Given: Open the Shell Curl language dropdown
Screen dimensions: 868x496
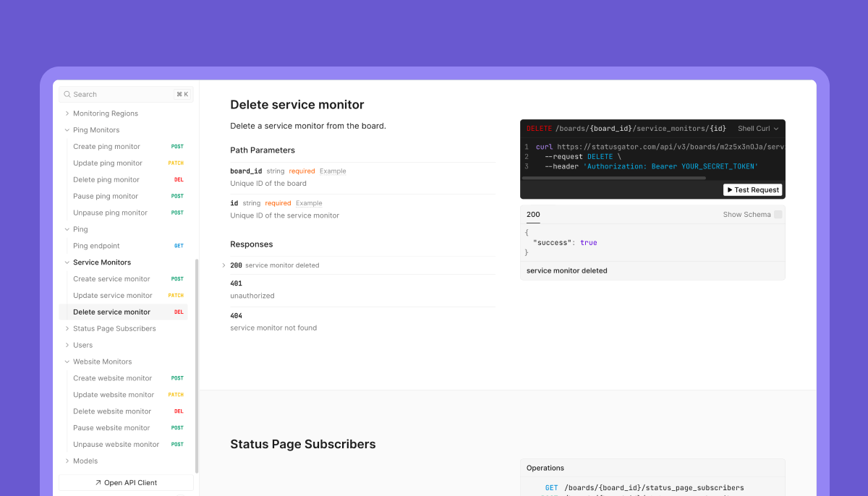Looking at the screenshot, I should pyautogui.click(x=758, y=129).
